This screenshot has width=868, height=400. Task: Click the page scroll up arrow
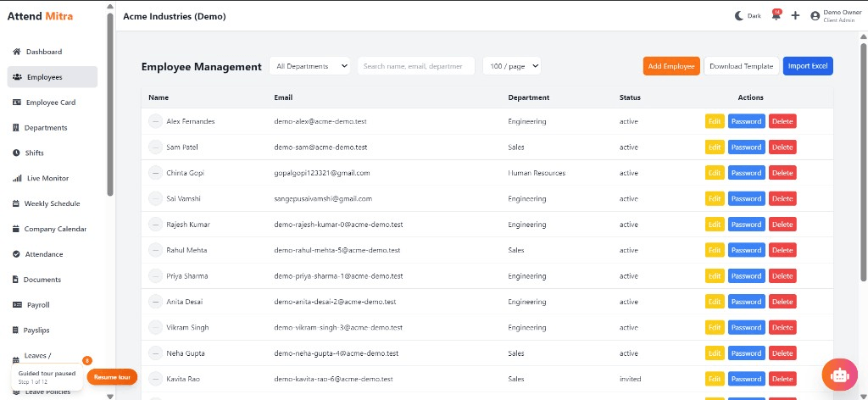(864, 36)
